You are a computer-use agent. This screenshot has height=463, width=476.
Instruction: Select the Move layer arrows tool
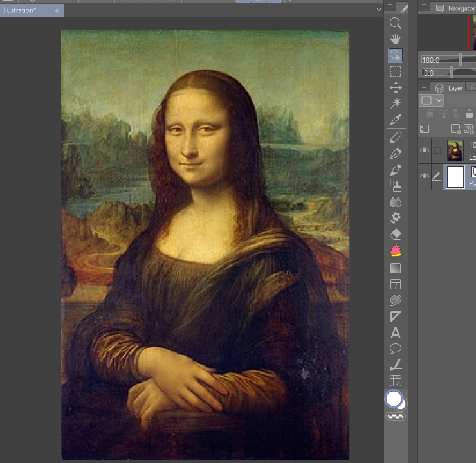click(396, 87)
